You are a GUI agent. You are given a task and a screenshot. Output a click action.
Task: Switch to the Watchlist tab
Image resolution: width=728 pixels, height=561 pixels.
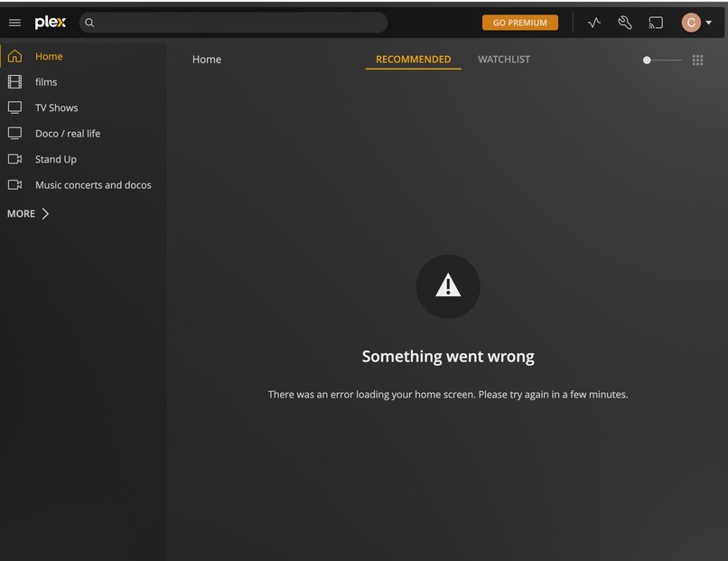point(504,60)
